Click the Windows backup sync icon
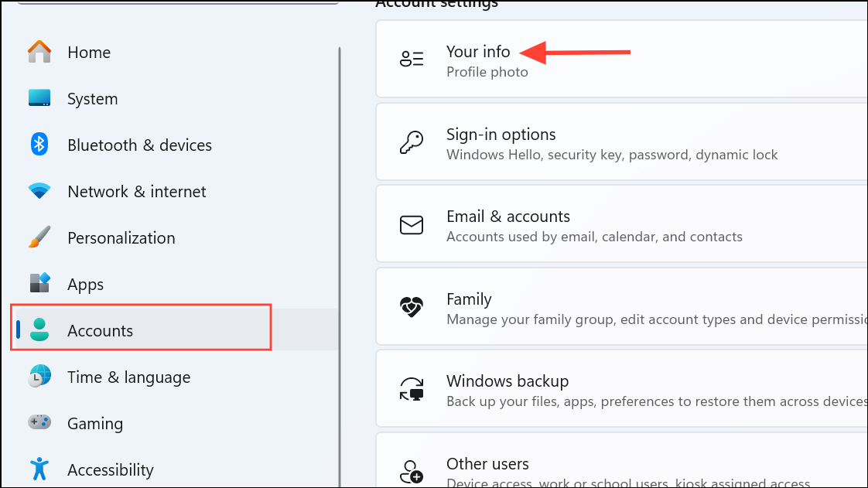This screenshot has width=868, height=488. click(x=412, y=389)
